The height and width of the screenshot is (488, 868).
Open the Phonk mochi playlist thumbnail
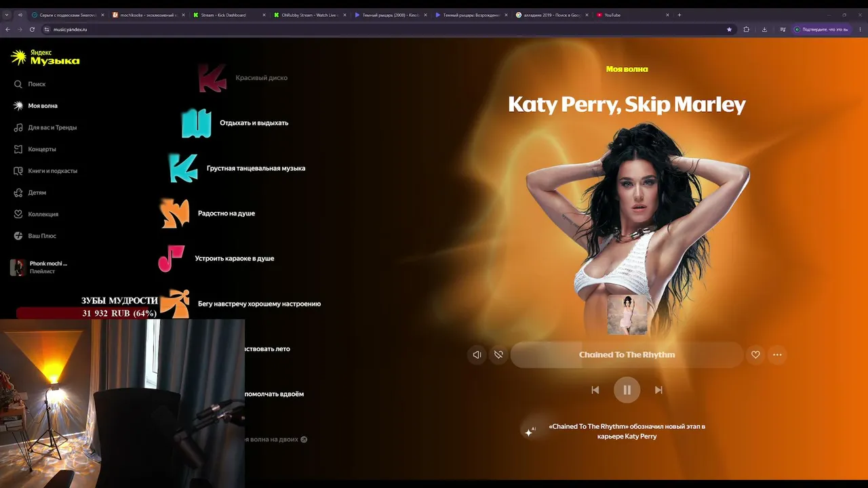pos(18,267)
